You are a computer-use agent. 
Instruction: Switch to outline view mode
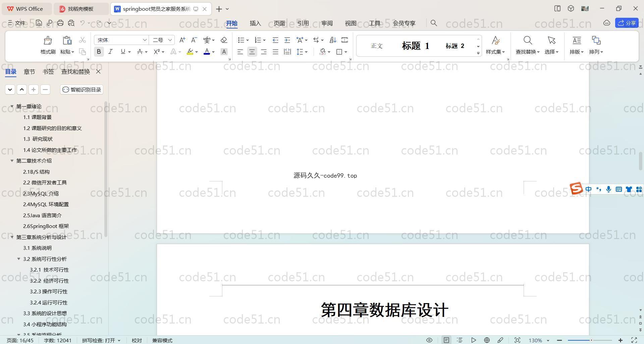[x=460, y=340]
